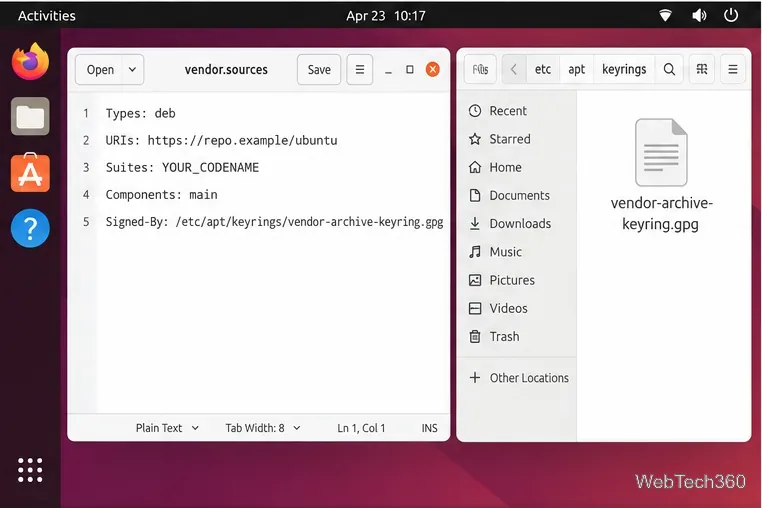This screenshot has height=508, width=762.
Task: Click the vendor-archive-keyring.gpg file name
Action: (661, 213)
